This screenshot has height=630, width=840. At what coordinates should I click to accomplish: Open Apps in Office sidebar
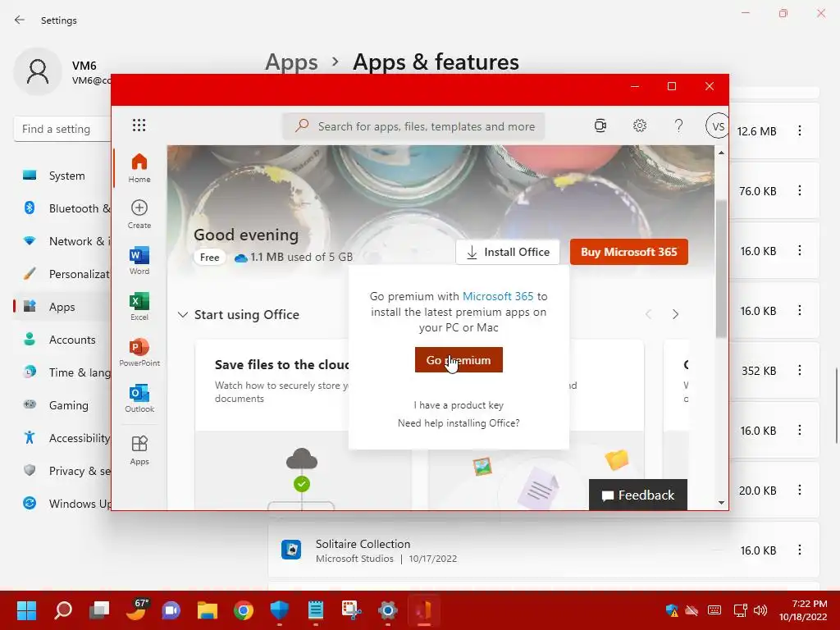coord(139,450)
